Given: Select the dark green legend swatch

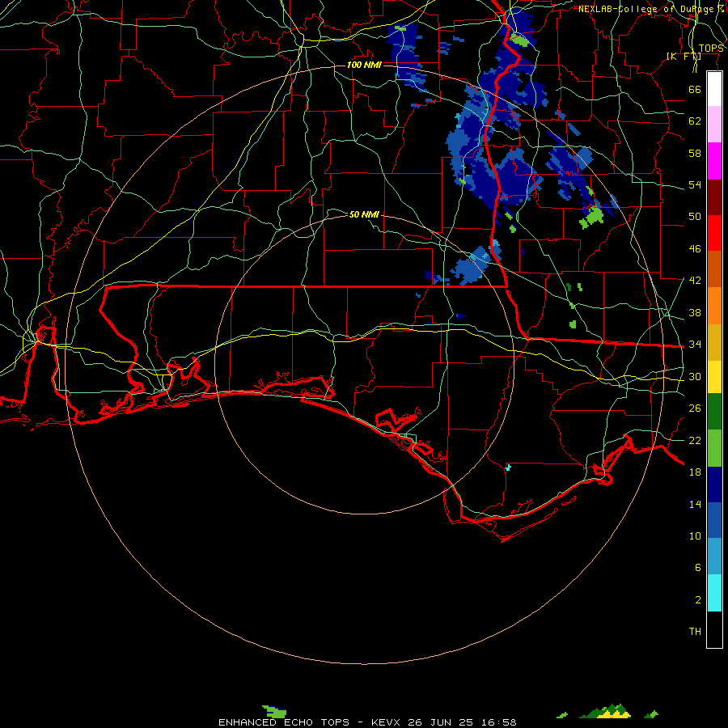Looking at the screenshot, I should (714, 412).
